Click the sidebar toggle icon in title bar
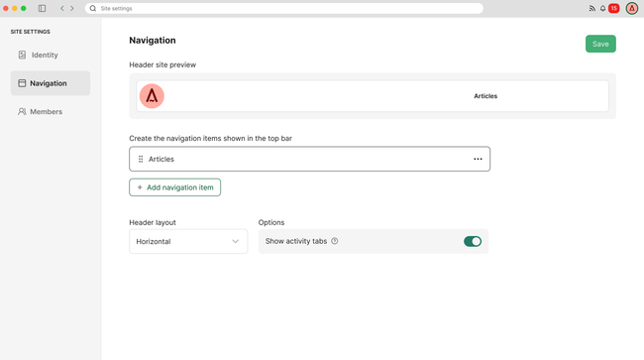The height and width of the screenshot is (360, 644). pos(42,8)
